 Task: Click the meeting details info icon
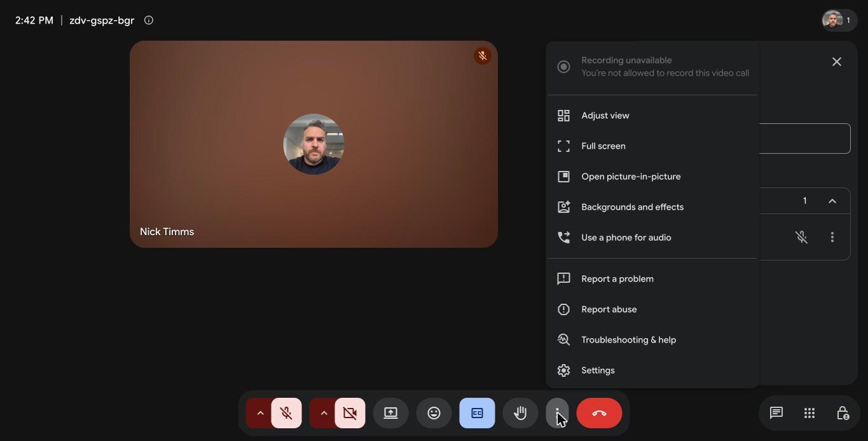pos(149,20)
